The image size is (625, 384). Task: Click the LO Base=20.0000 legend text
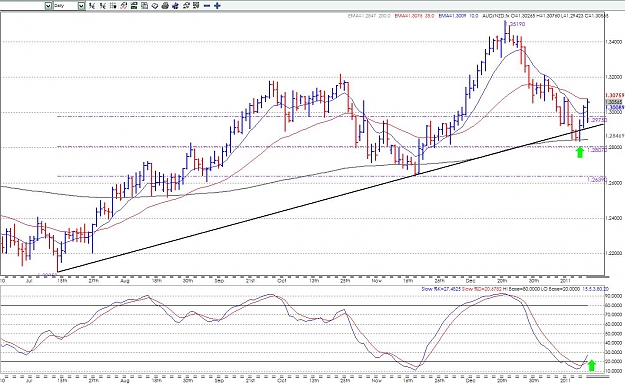coord(560,289)
